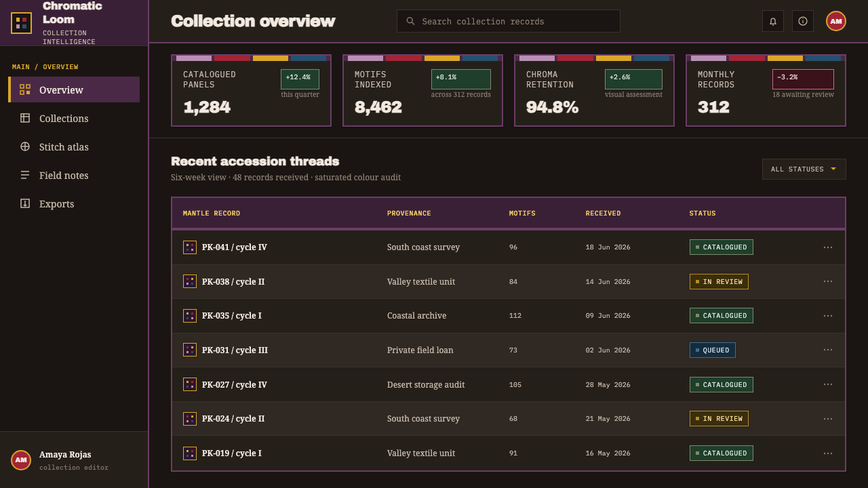Click the +12.4% Catalogued Panels badge
Viewport: 868px width, 488px height.
click(x=300, y=79)
